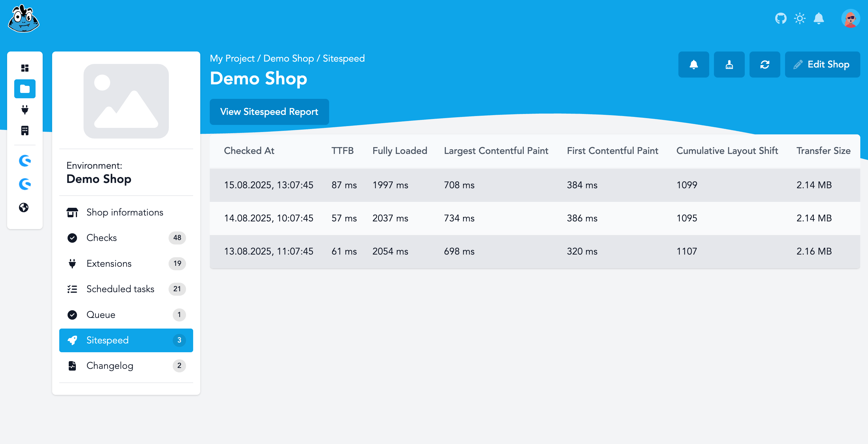This screenshot has height=444, width=868.
Task: Click the upper Shopware logo in sidebar
Action: [x=25, y=160]
